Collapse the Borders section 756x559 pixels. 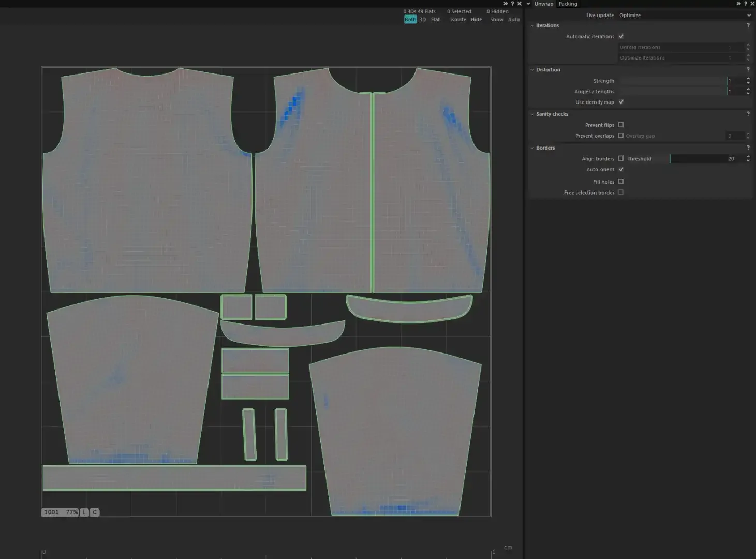(532, 148)
